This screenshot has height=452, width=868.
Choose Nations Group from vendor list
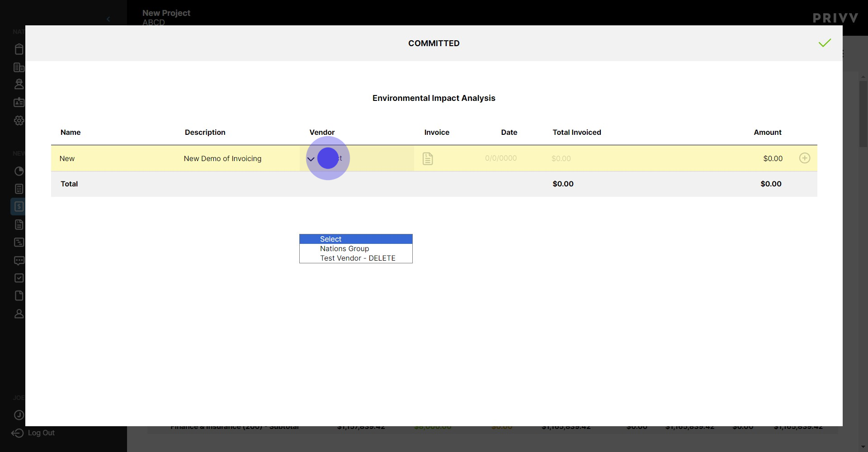[344, 249]
